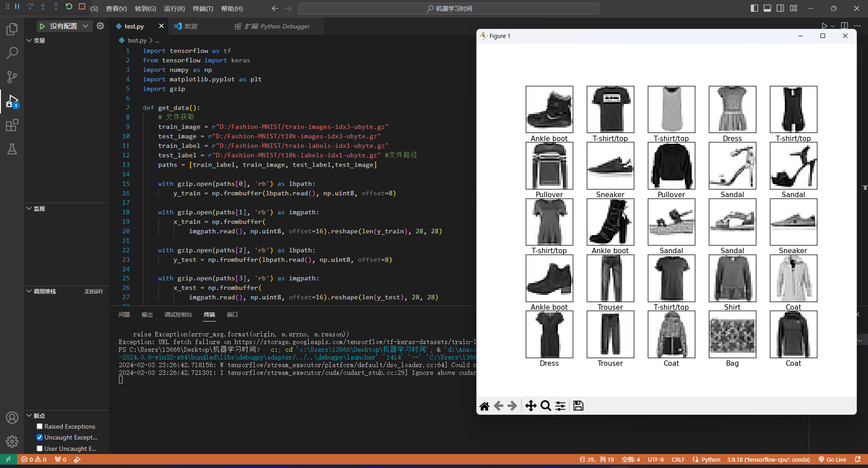Switch to the 输出 panel tab
The height and width of the screenshot is (468, 868).
(147, 315)
